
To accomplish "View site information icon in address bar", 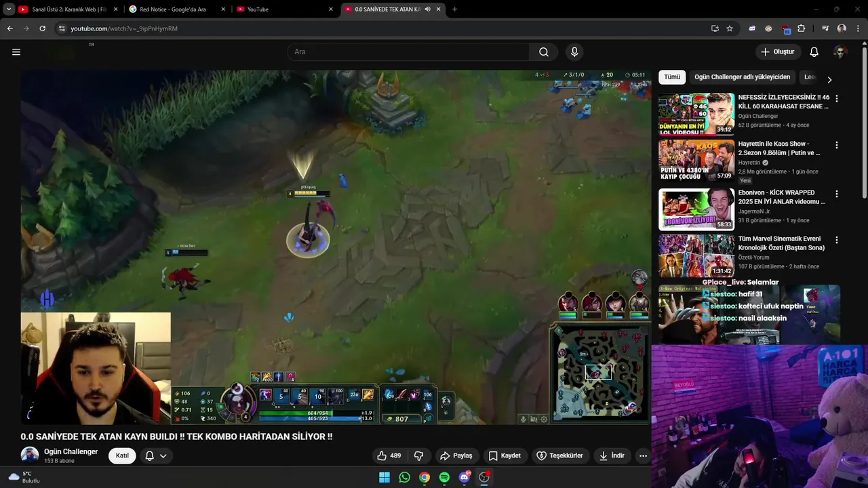I will tap(62, 28).
